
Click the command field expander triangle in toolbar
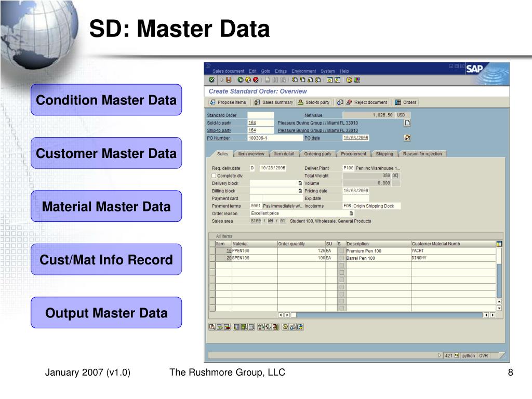222,79
